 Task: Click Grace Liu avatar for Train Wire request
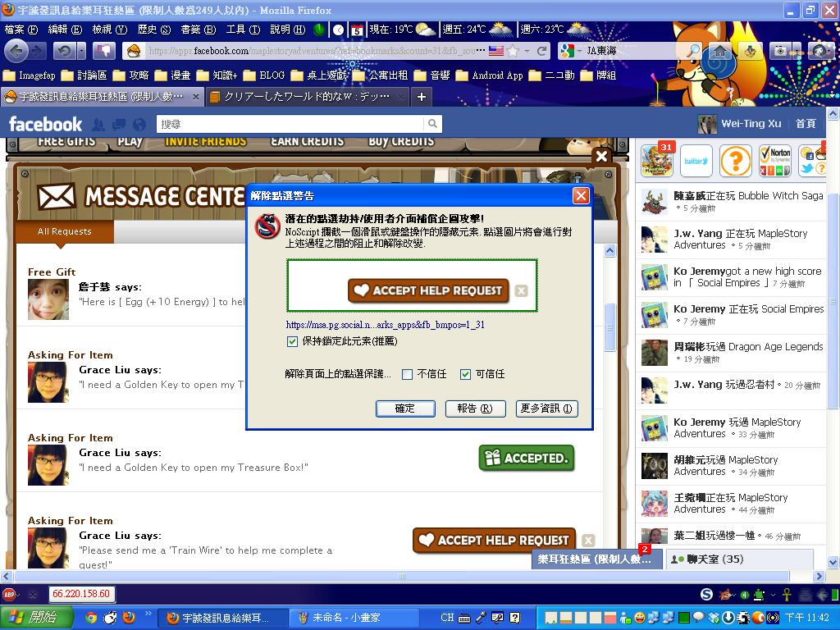[x=48, y=548]
